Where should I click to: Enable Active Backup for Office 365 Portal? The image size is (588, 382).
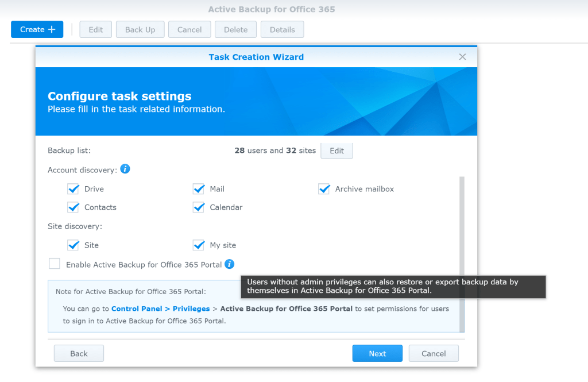pos(55,264)
